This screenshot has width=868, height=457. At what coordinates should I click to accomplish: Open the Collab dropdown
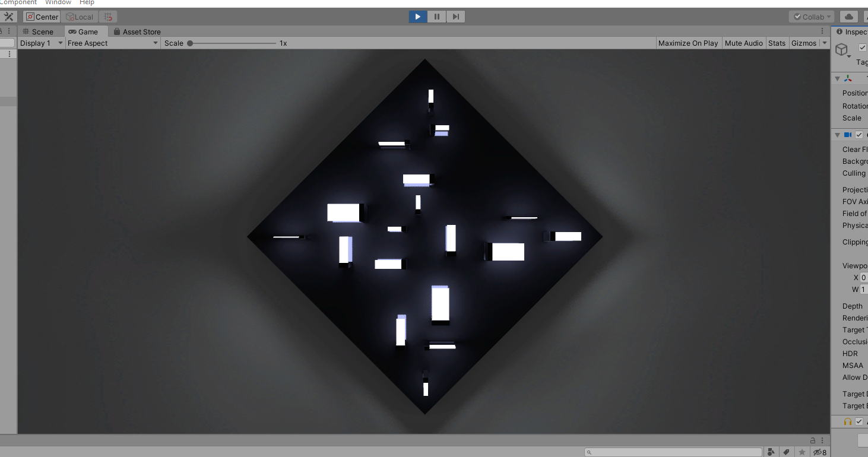(x=812, y=17)
